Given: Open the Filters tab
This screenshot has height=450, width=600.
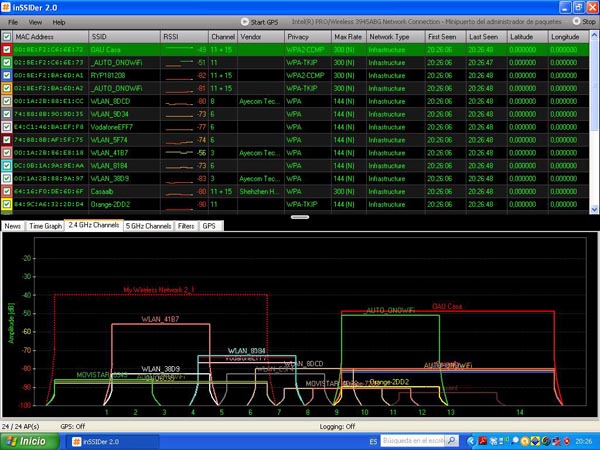Looking at the screenshot, I should click(x=186, y=226).
